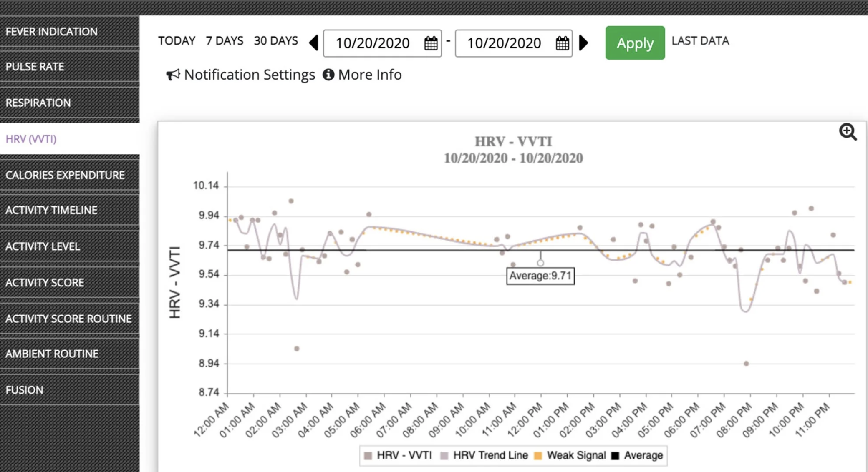Viewport: 868px width, 472px height.
Task: Select the 7 DAYS time range
Action: 225,40
